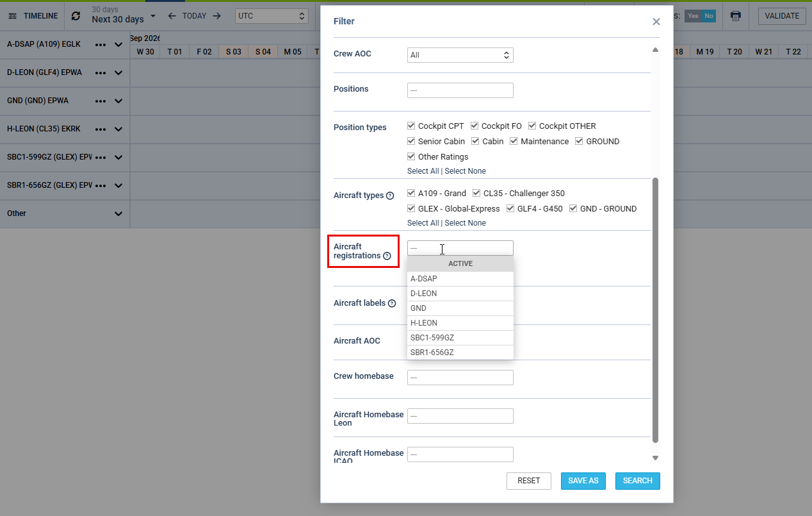Screen dimensions: 812x516
Task: Click the Crew homebase input field
Action: (460, 378)
